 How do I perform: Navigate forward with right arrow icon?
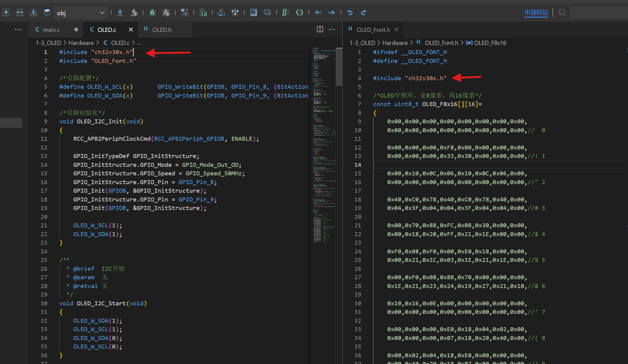tap(332, 12)
